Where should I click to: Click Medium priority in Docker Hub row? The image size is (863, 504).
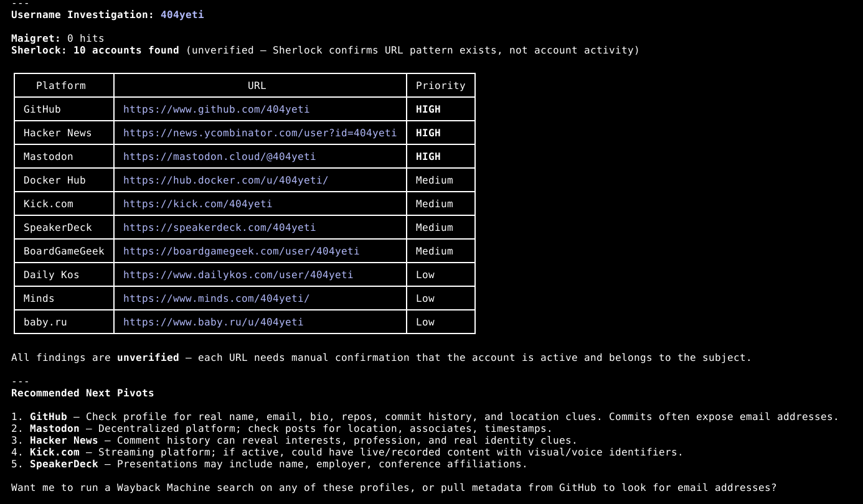click(434, 180)
